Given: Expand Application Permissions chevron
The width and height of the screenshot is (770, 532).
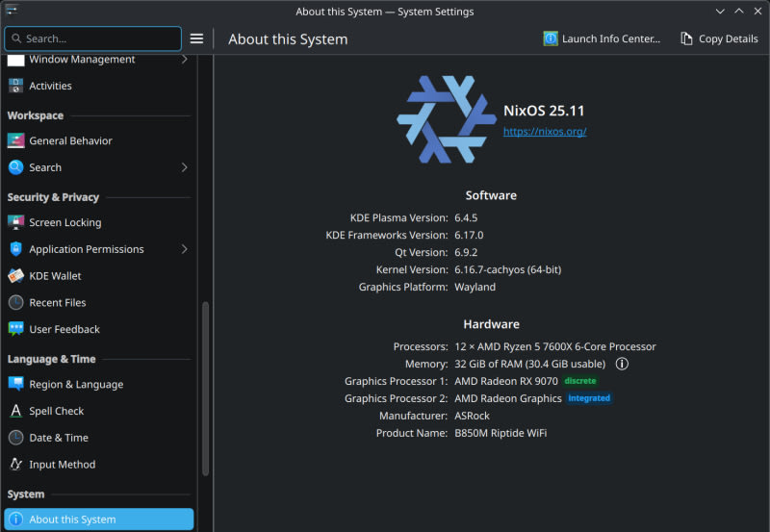Looking at the screenshot, I should 184,249.
